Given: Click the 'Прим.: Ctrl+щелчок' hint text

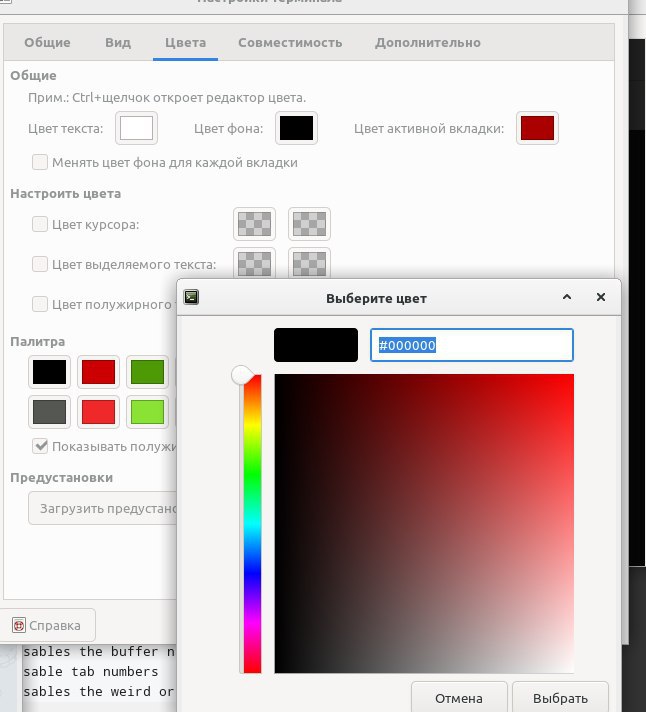Looking at the screenshot, I should (x=167, y=98).
